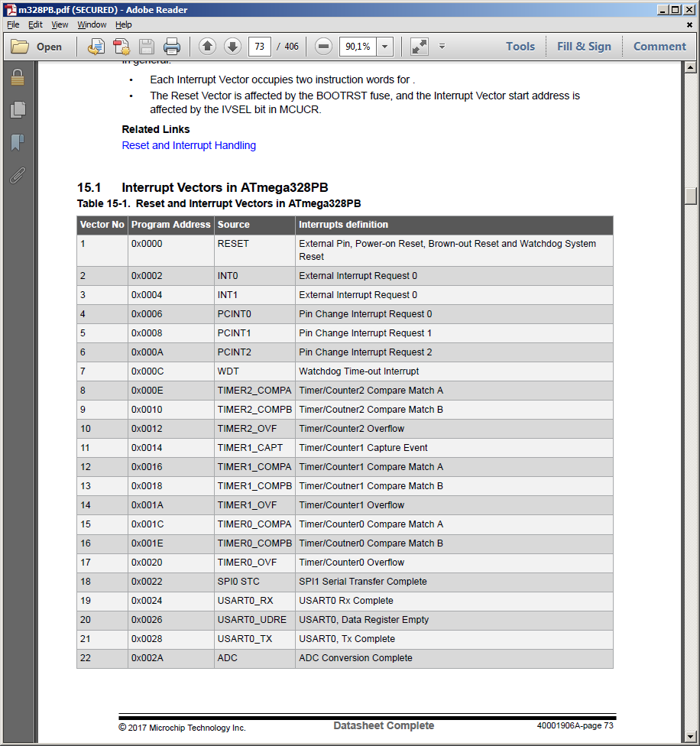Go to next page with down arrow
Viewport: 700px width, 746px height.
click(232, 46)
